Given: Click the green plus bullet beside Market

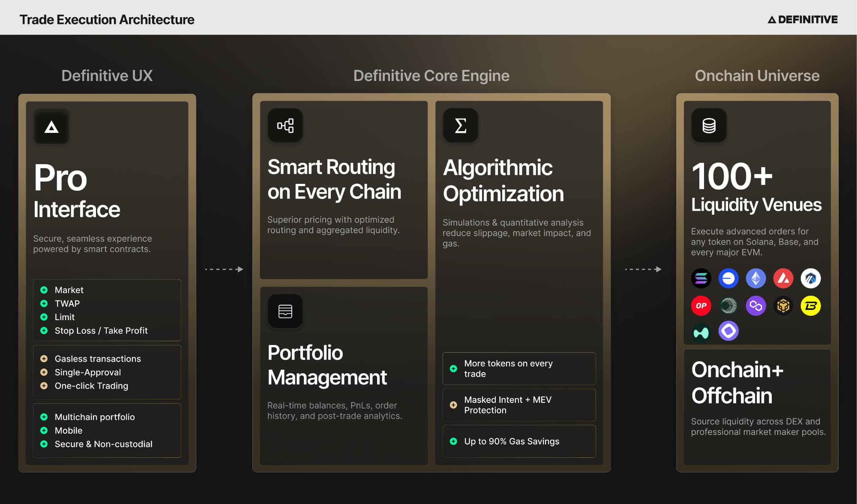Looking at the screenshot, I should pyautogui.click(x=44, y=290).
